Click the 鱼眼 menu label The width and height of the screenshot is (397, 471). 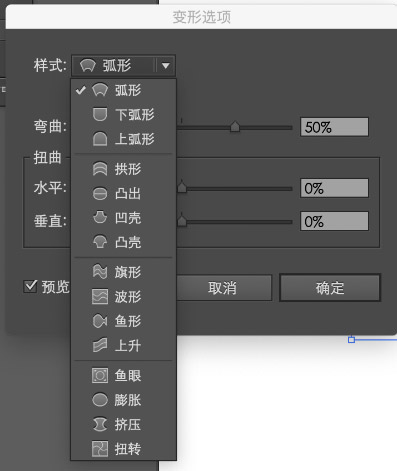click(x=128, y=376)
